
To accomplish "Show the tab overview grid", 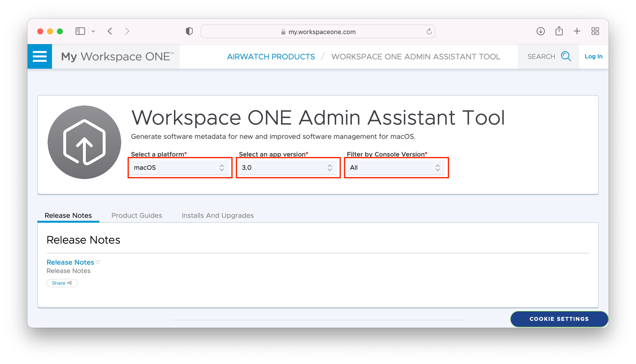I will [596, 31].
